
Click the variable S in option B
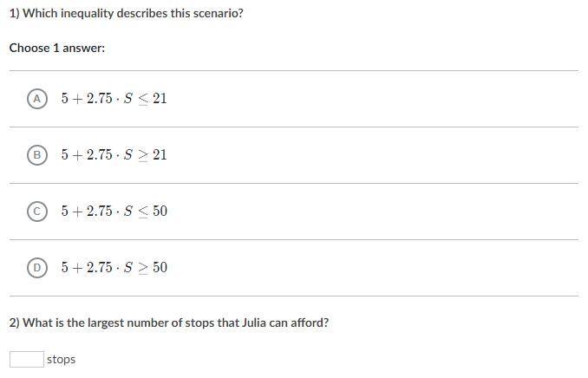127,154
